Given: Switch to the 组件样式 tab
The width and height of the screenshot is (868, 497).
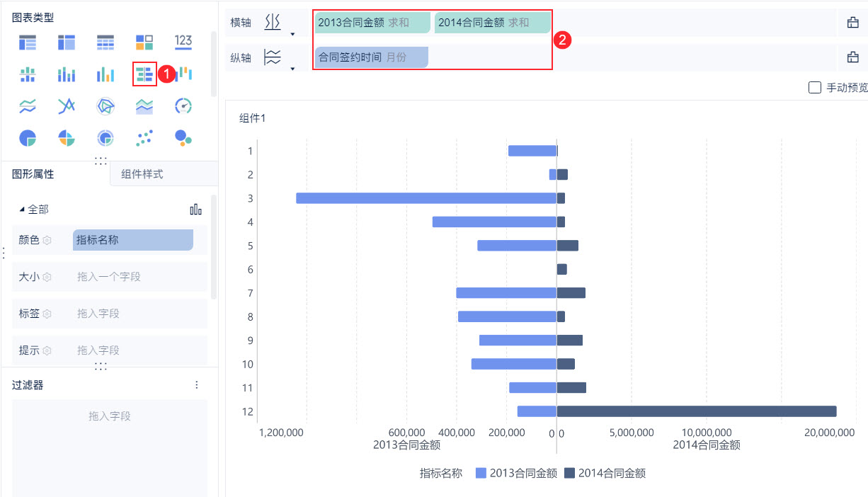Looking at the screenshot, I should click(142, 174).
